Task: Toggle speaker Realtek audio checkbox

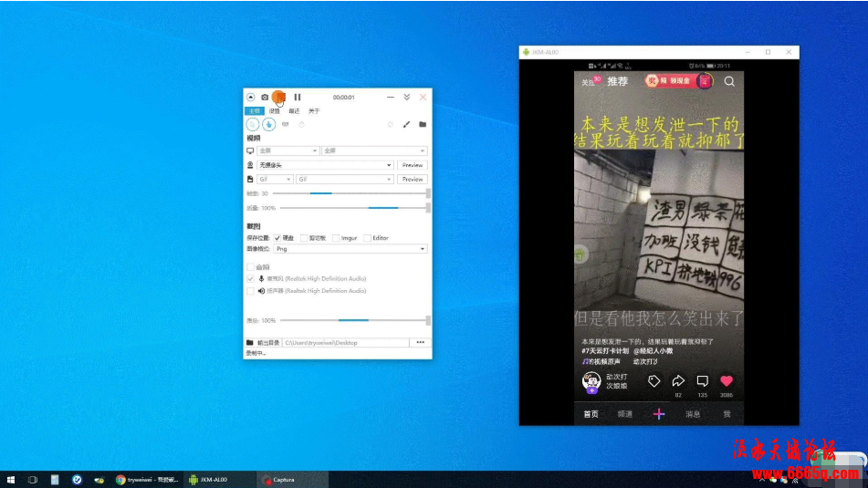Action: [250, 291]
